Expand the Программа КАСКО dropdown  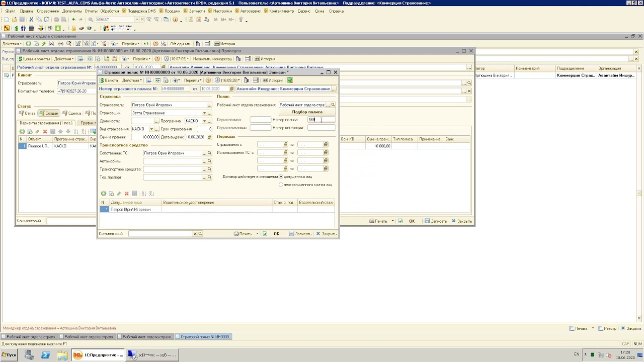(204, 121)
